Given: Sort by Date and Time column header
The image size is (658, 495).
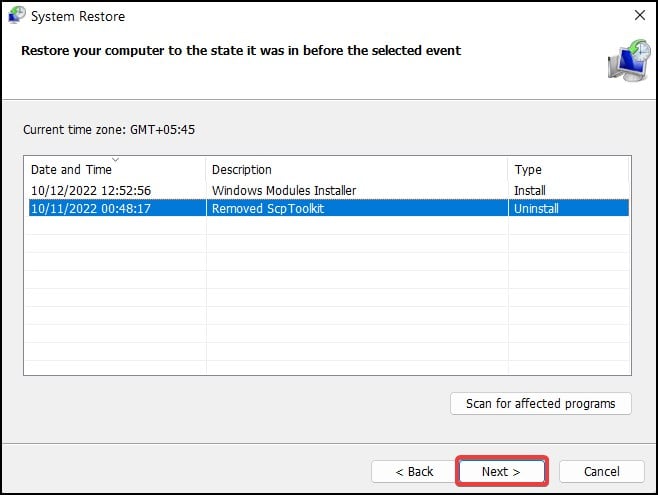Looking at the screenshot, I should [70, 170].
